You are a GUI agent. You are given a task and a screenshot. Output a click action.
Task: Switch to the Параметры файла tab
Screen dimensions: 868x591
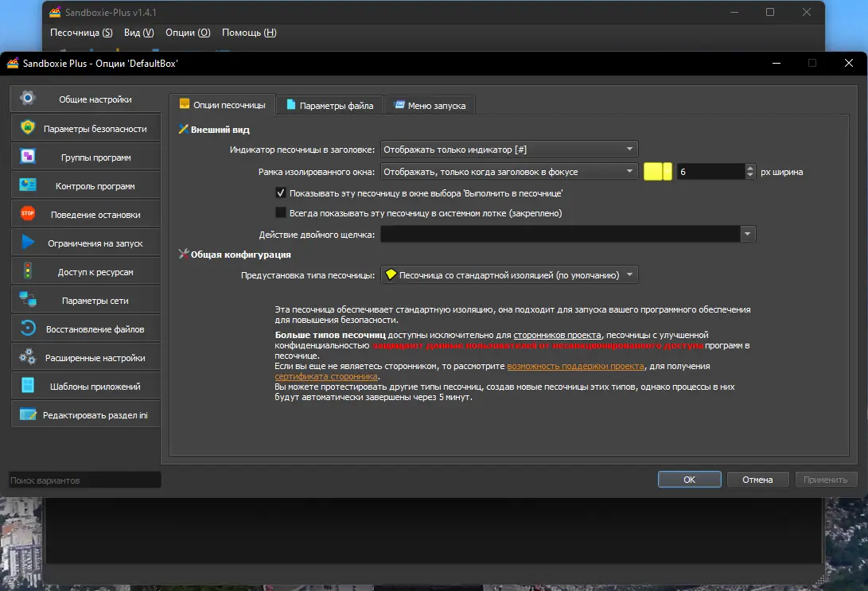[330, 105]
